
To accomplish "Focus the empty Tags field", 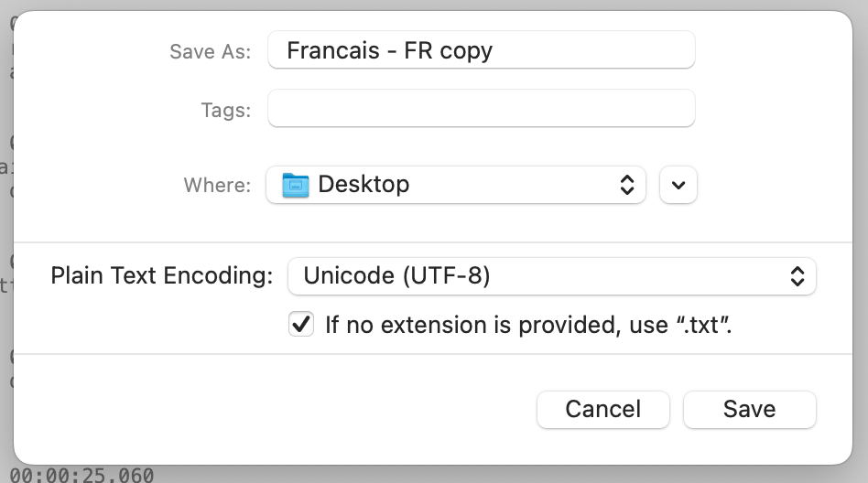I will tap(481, 110).
